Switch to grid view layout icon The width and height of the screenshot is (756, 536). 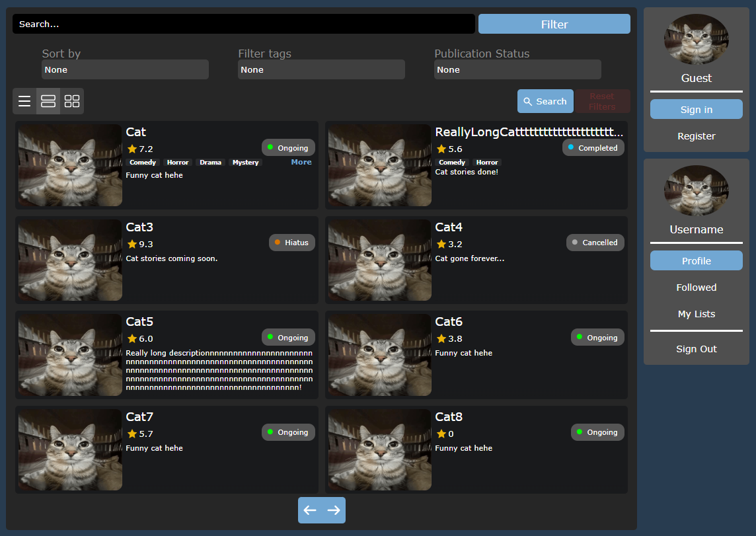[x=72, y=101]
